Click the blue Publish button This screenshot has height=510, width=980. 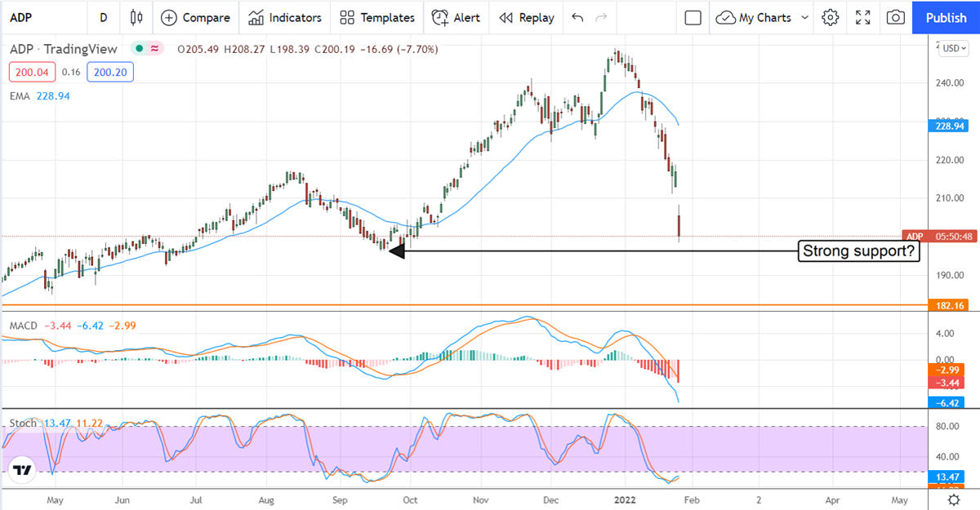click(946, 17)
